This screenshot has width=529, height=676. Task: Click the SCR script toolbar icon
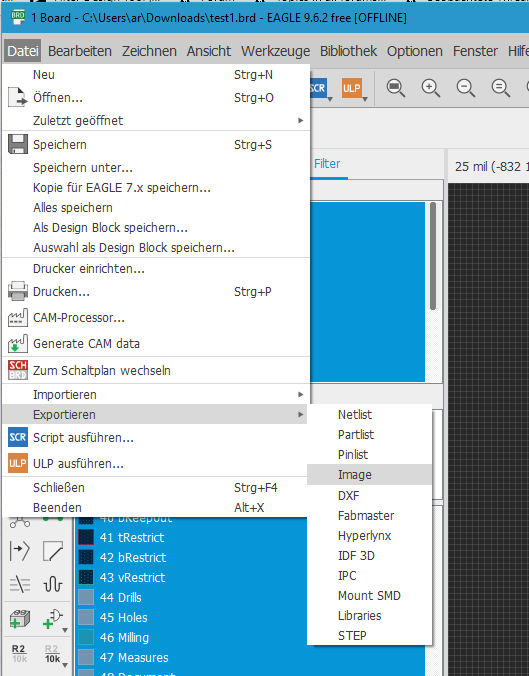click(318, 88)
